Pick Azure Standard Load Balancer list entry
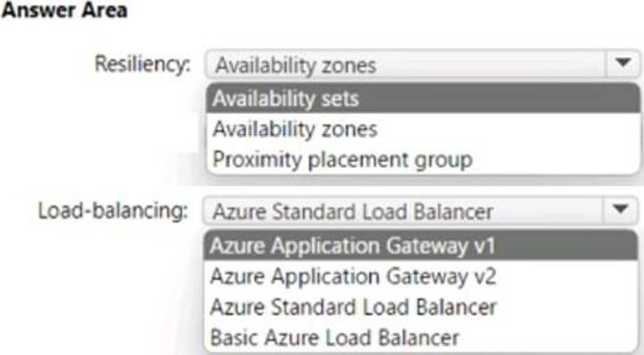Screen dimensions: 644x355 [420, 307]
